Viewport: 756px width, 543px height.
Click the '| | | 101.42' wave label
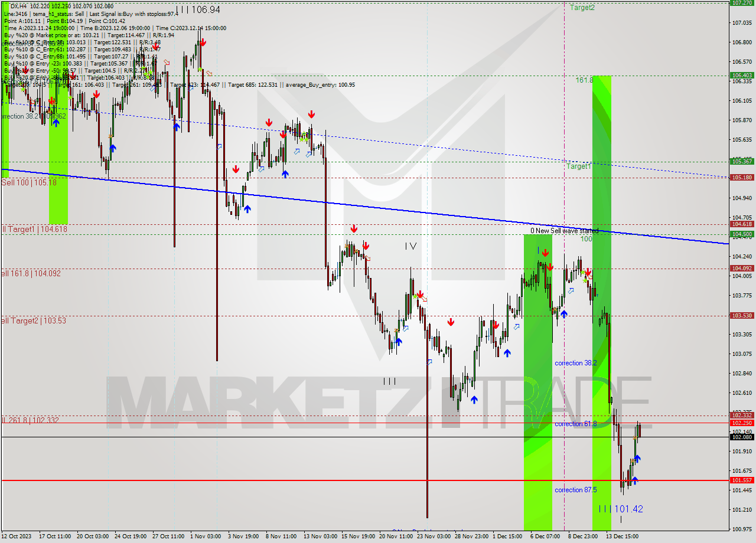pos(621,509)
